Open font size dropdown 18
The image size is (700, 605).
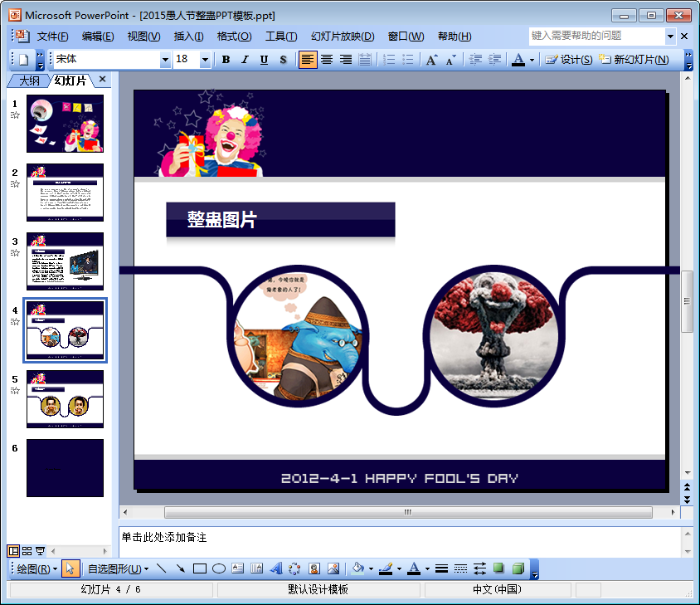click(205, 60)
